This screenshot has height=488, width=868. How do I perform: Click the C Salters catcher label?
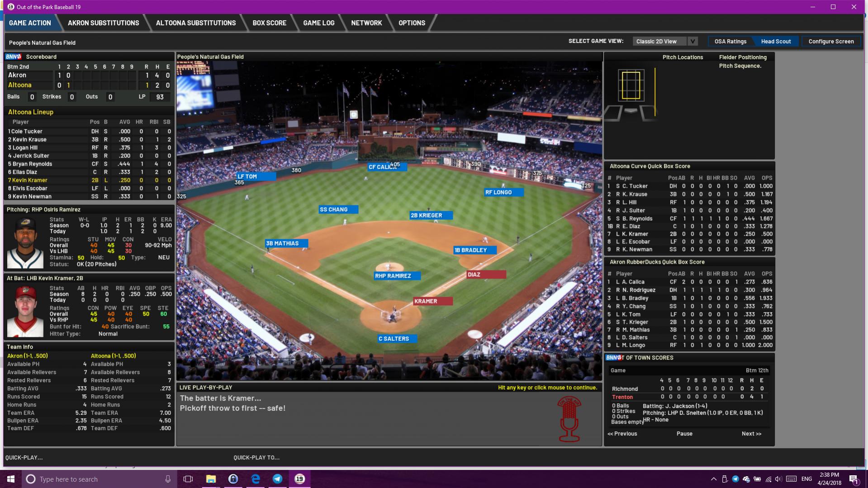pyautogui.click(x=398, y=339)
